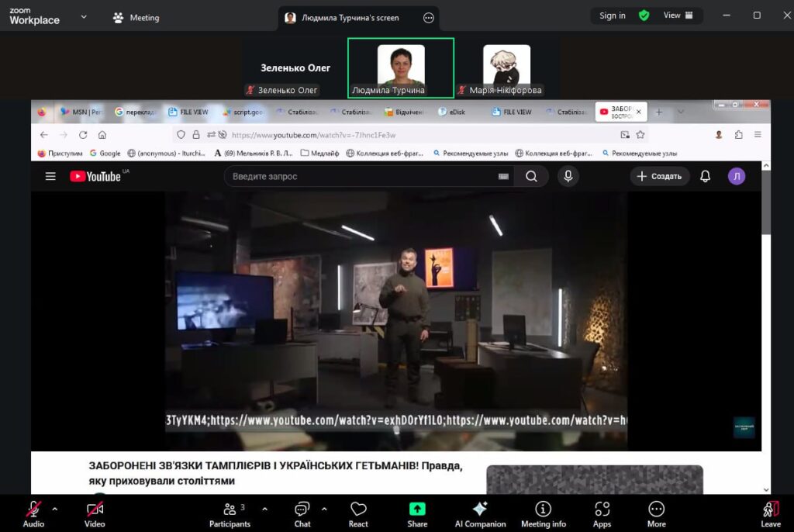Click the Sign in button
This screenshot has height=532, width=794.
(612, 16)
